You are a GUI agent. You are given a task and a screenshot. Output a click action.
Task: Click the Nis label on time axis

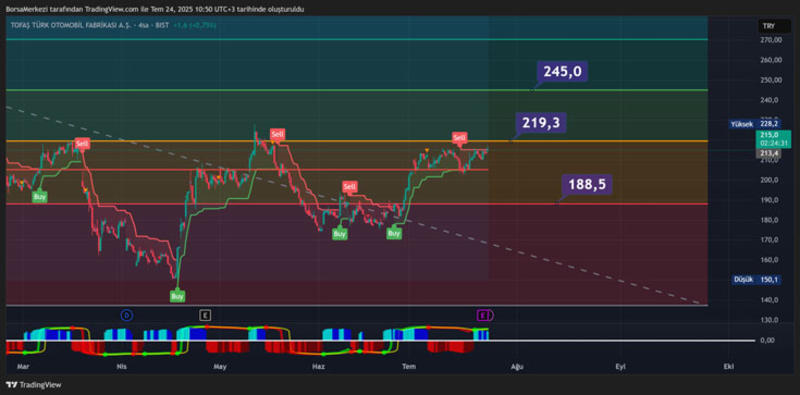[121, 366]
